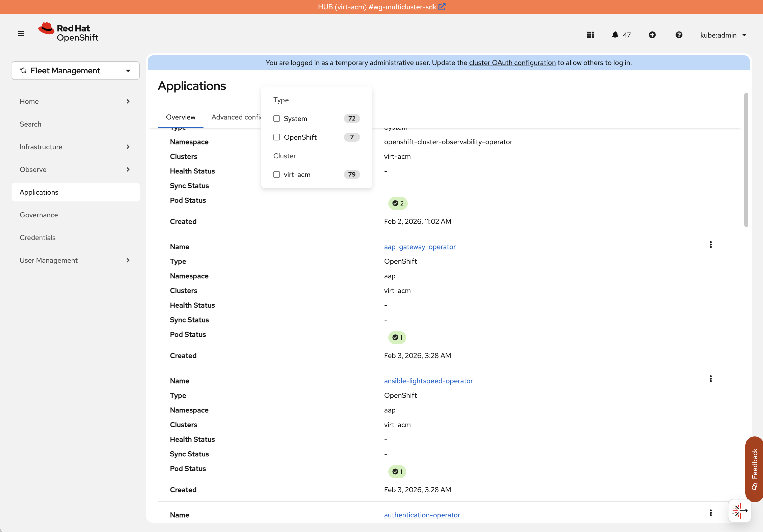Follow the cluster OAuth configuration link
Viewport: 763px width, 532px height.
click(512, 63)
